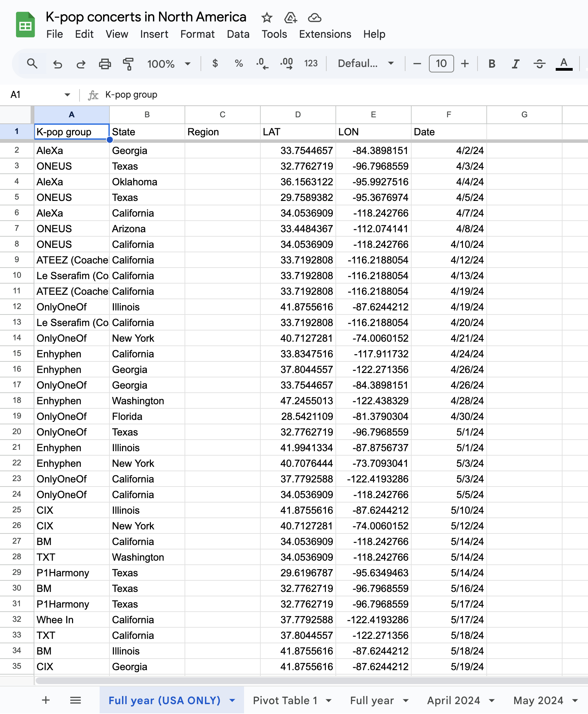Open April 2024 tab menu arrow
The height and width of the screenshot is (714, 588).
(491, 700)
